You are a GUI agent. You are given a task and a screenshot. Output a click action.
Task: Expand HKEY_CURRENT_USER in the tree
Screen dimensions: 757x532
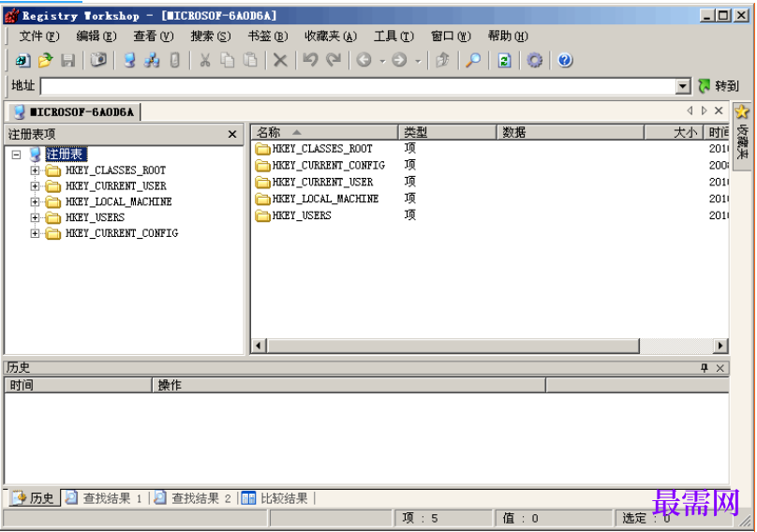(35, 186)
